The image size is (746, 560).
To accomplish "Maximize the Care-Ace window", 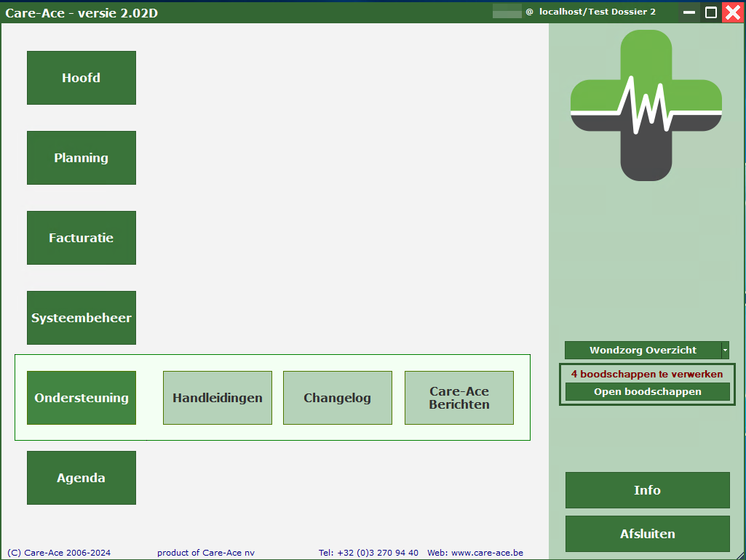I will pos(711,12).
